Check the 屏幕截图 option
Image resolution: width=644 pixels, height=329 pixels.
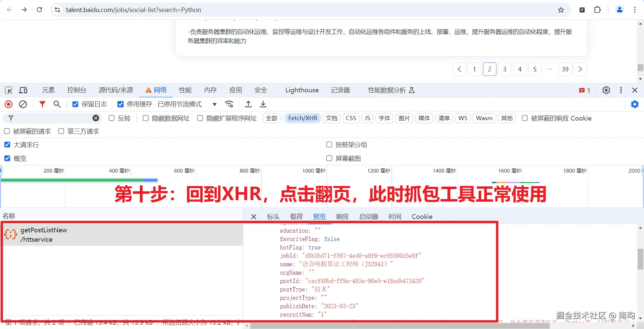pos(329,158)
